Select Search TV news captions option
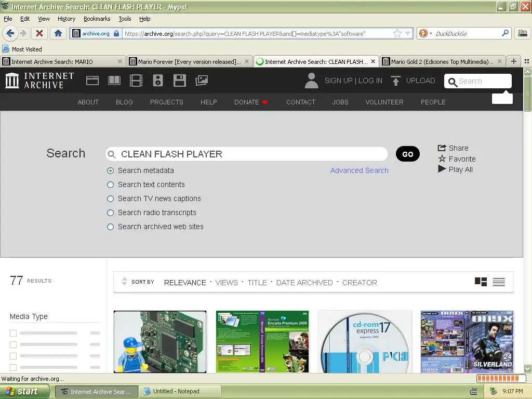The width and height of the screenshot is (532, 399). coord(110,198)
